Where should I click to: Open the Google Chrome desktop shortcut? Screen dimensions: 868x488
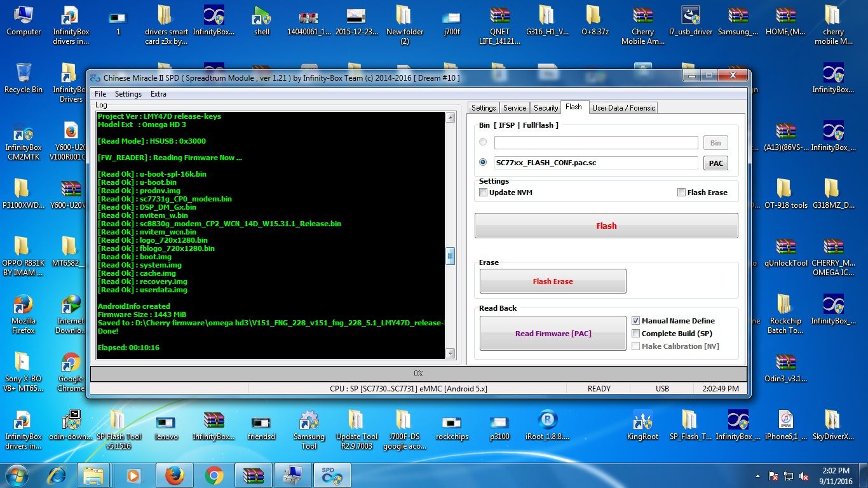[71, 363]
